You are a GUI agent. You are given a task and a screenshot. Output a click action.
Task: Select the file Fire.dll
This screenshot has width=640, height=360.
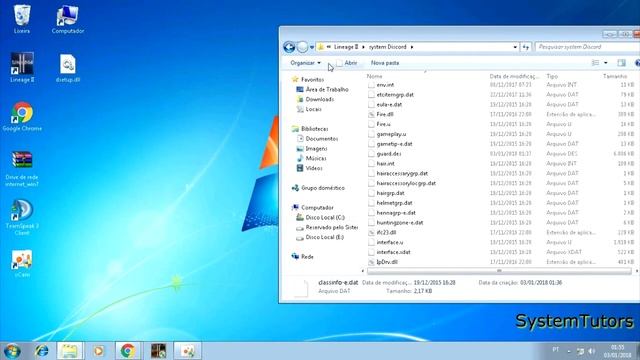point(384,114)
